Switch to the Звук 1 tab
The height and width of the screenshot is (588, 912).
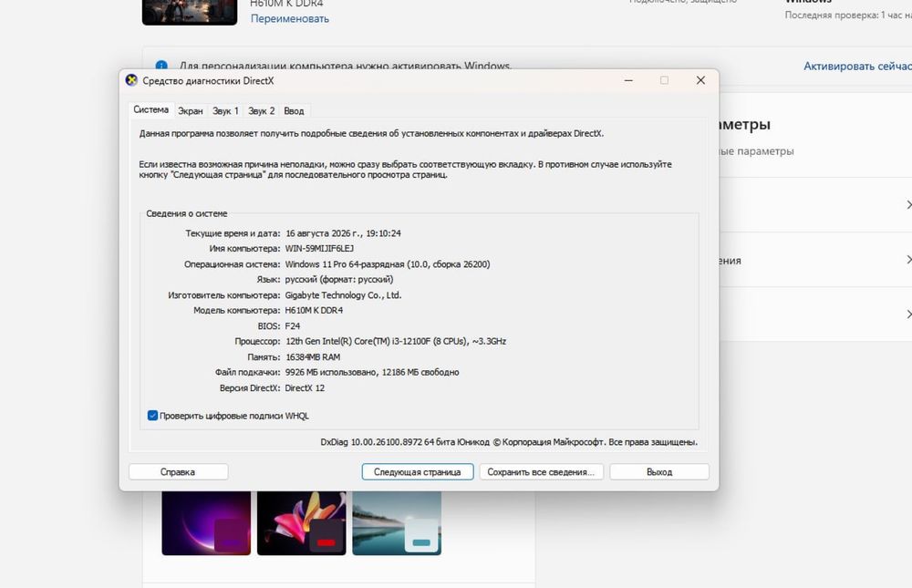[225, 111]
